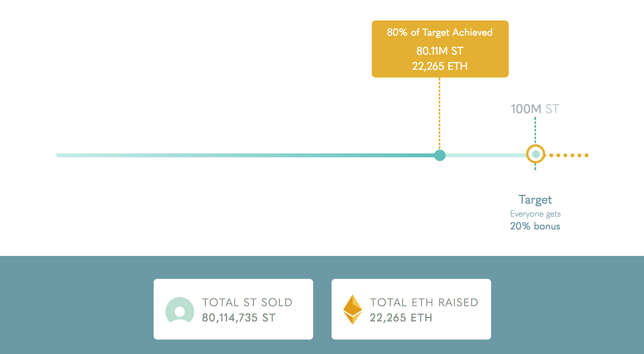
Task: Click the 20% bonus text
Action: tap(535, 226)
